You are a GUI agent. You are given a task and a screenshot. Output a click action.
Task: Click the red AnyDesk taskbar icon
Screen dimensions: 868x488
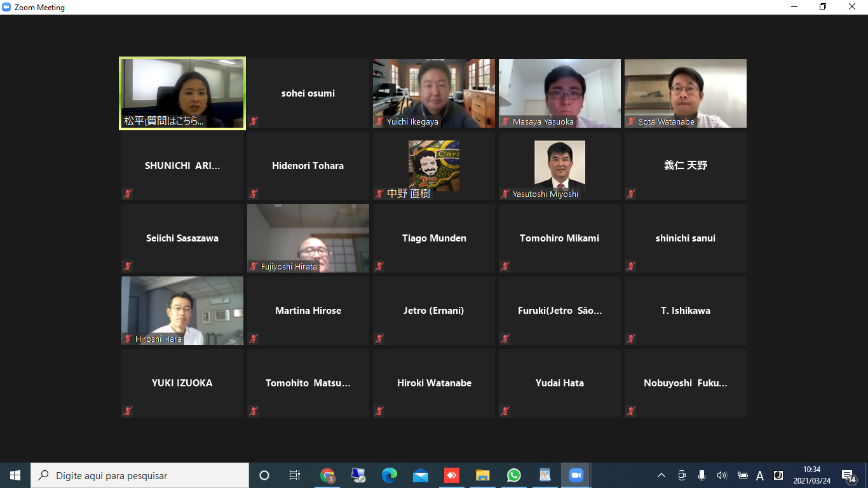452,475
